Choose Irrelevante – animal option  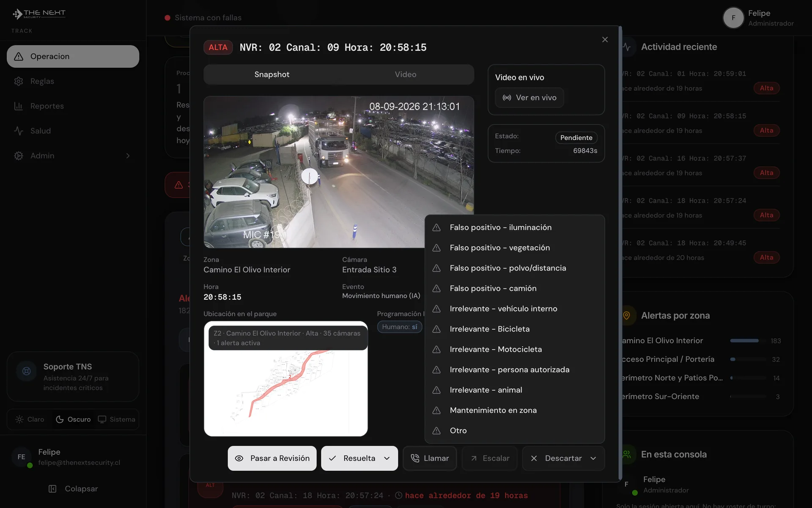click(x=515, y=390)
